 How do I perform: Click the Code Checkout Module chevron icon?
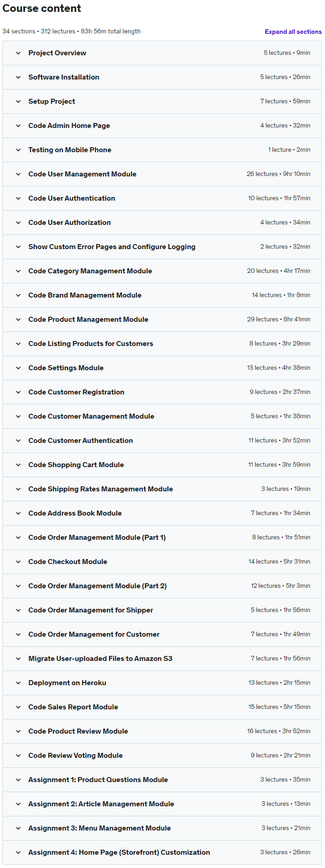[18, 562]
